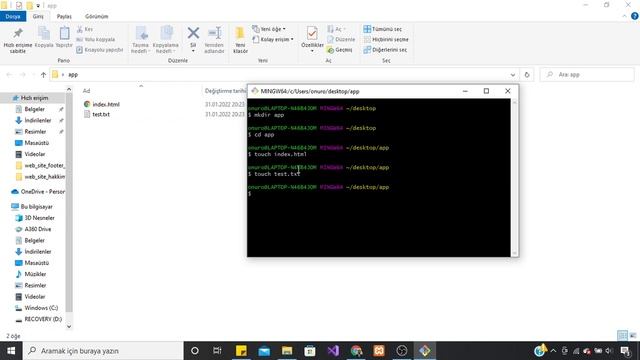Click the Git Bash taskbar icon
This screenshot has width=640, height=360.
click(424, 351)
